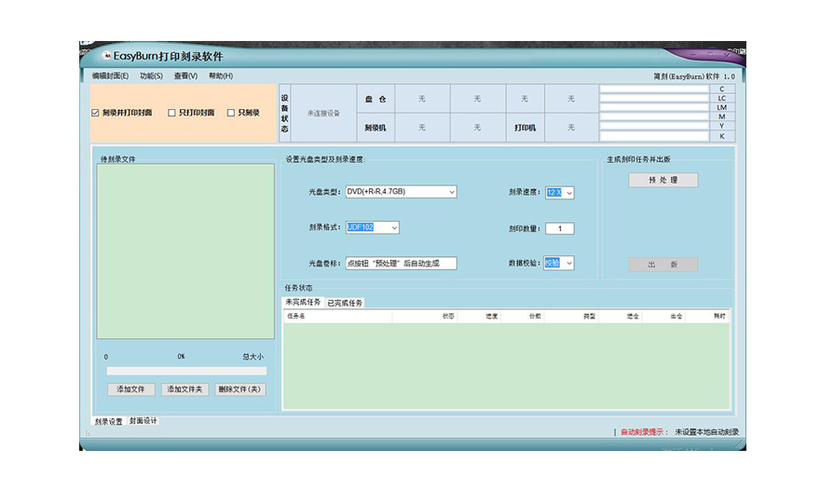Click the 任务名 column header
The image size is (820, 504).
(338, 317)
